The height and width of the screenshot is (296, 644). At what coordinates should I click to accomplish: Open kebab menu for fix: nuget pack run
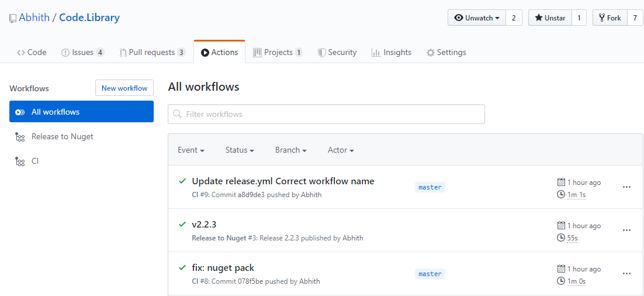626,274
